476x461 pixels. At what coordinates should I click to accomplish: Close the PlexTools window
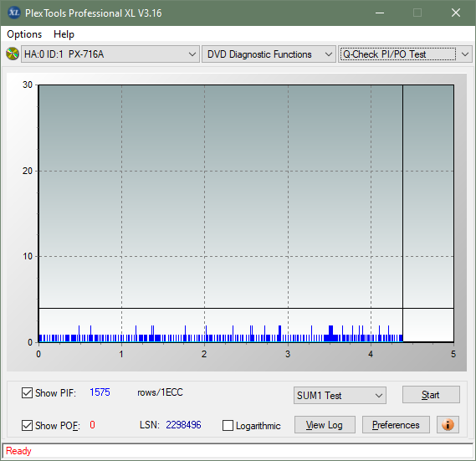tap(456, 13)
